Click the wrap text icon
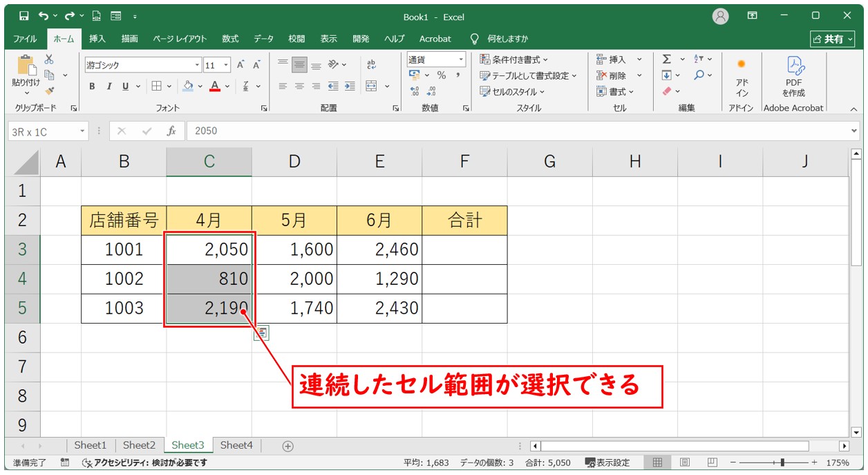Screen dimensions: 868x475 click(371, 64)
